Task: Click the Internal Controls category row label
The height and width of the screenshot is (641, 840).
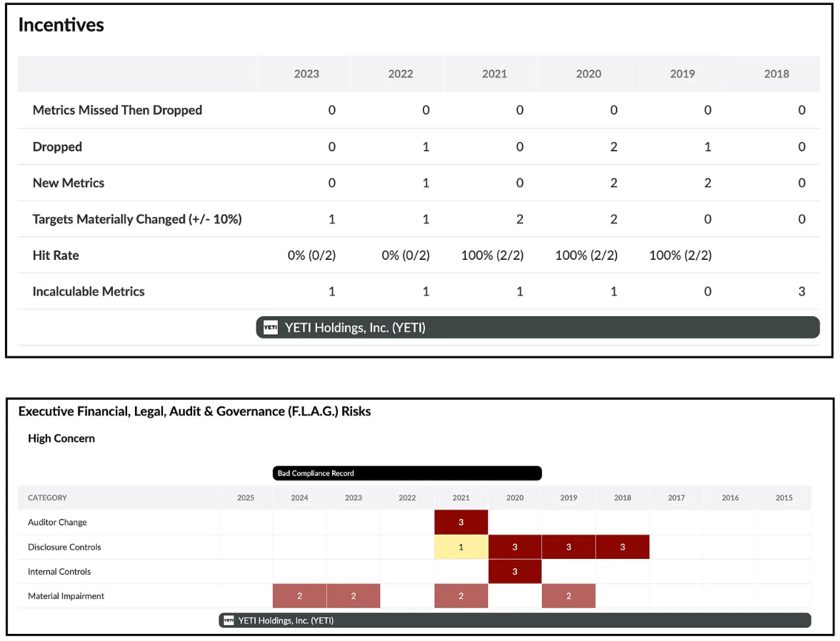Action: coord(59,571)
